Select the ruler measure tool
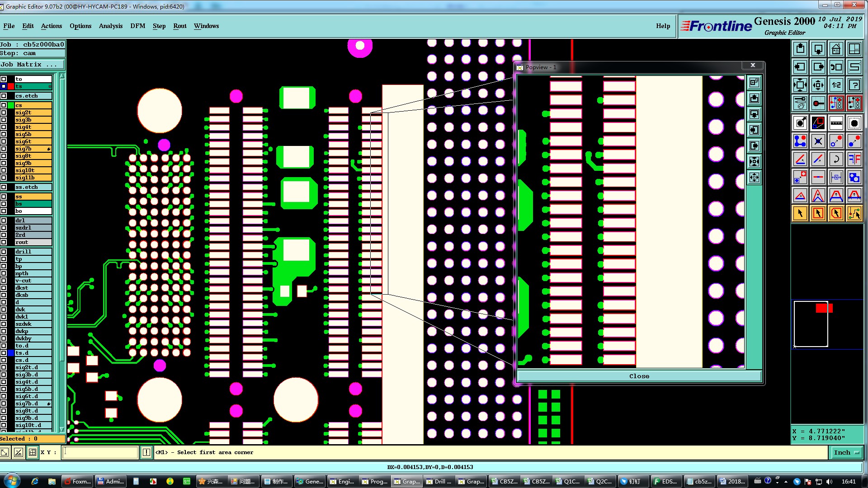Image resolution: width=868 pixels, height=488 pixels. (x=836, y=123)
